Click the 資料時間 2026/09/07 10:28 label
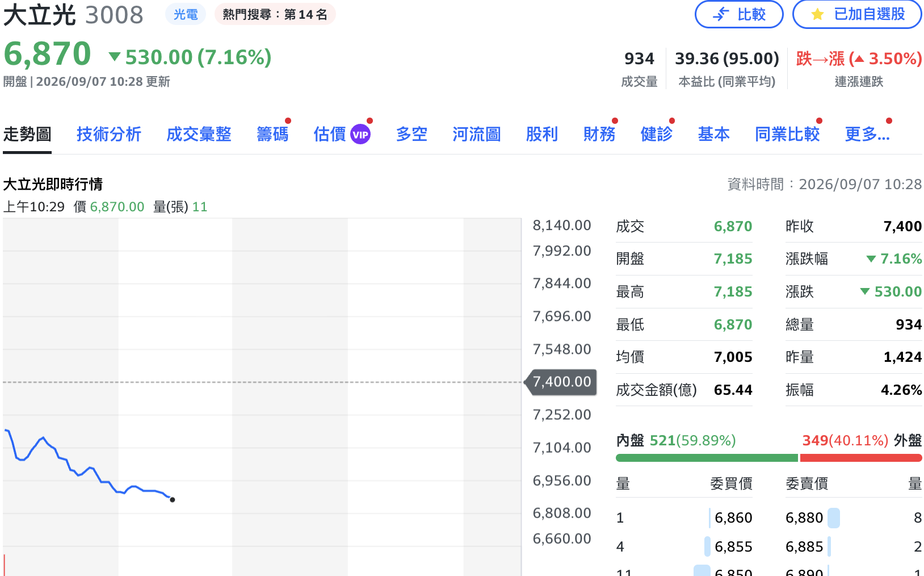 [825, 185]
